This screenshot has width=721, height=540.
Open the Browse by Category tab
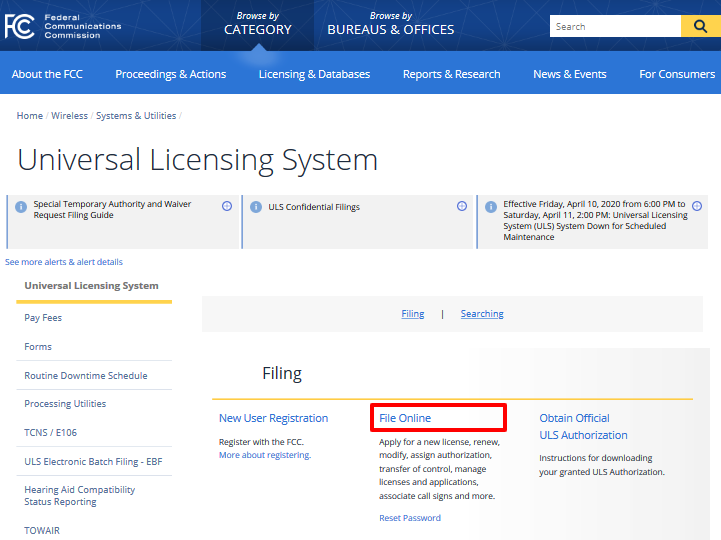coord(258,24)
